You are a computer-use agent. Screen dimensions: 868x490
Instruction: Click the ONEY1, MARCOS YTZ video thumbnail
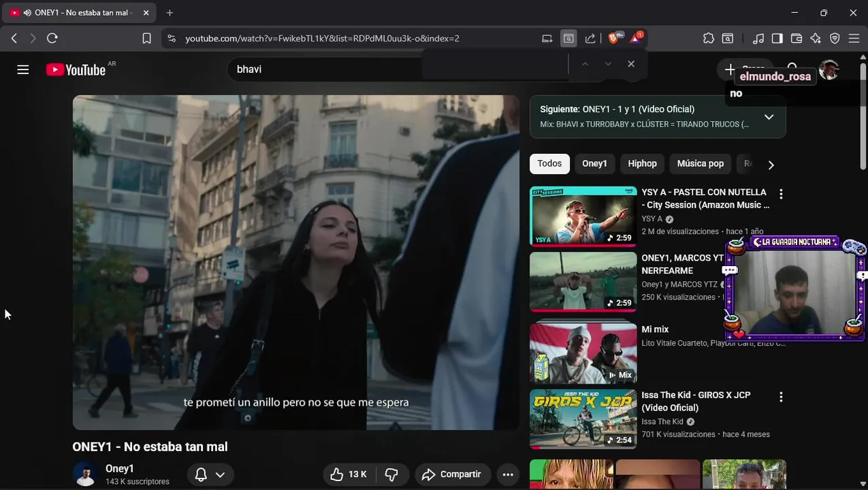pyautogui.click(x=583, y=282)
